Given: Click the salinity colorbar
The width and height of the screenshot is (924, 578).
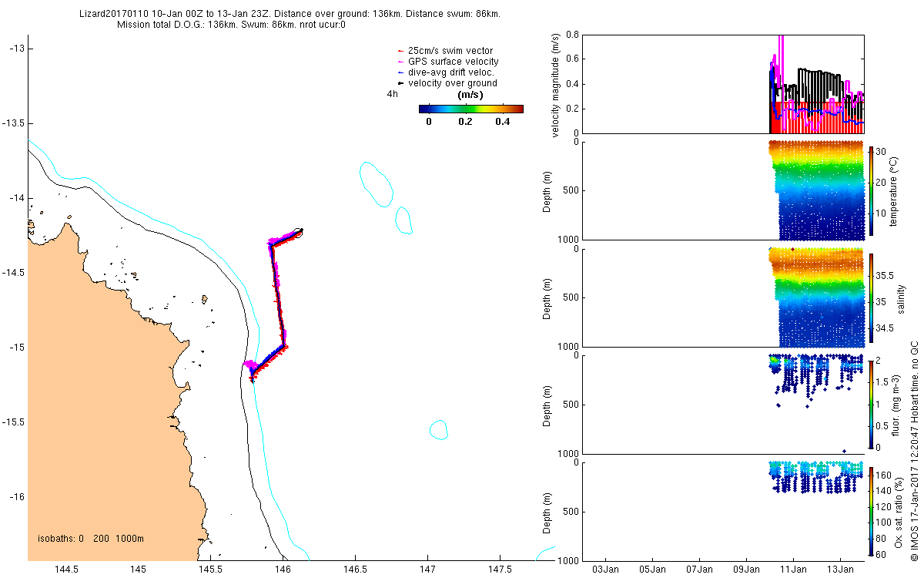Looking at the screenshot, I should 872,297.
